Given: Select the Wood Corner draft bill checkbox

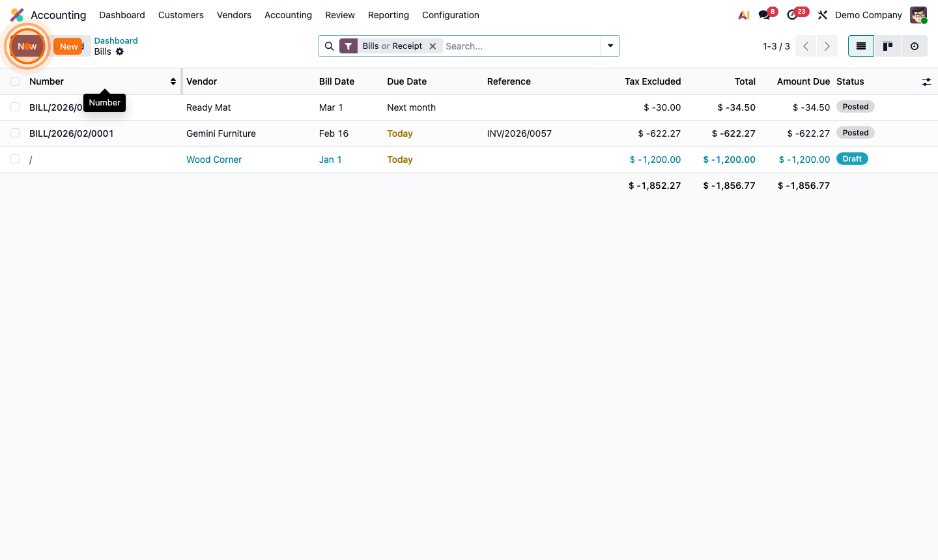Looking at the screenshot, I should [15, 159].
